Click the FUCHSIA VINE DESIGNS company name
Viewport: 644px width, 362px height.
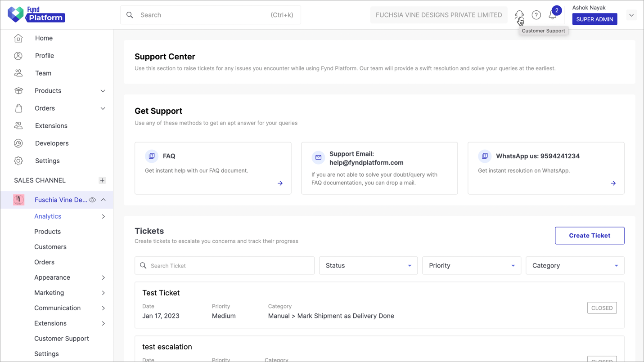point(439,15)
